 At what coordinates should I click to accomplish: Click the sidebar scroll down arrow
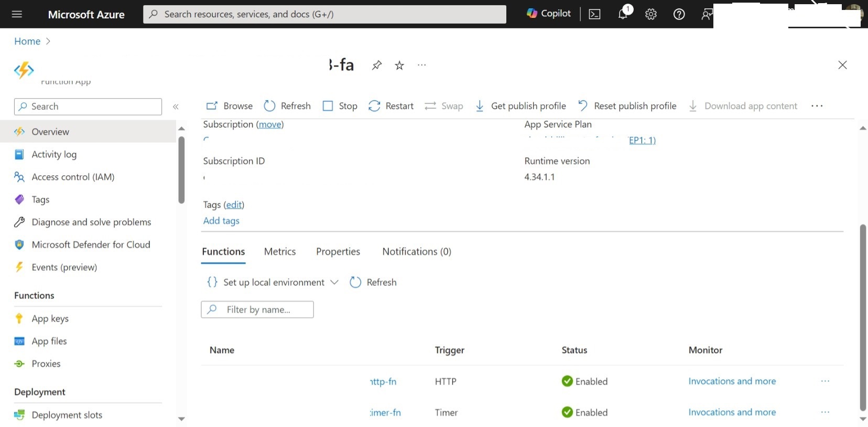point(181,419)
